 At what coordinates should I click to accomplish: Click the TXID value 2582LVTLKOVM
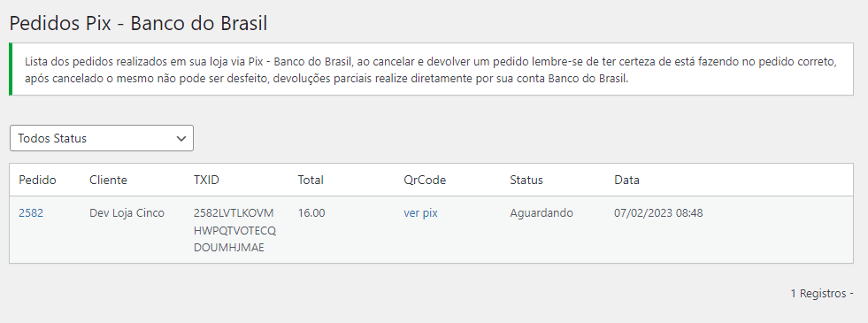pyautogui.click(x=234, y=212)
